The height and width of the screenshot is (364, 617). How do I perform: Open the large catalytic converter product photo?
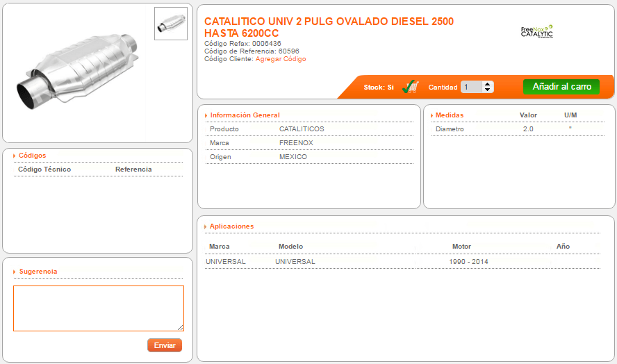(78, 72)
